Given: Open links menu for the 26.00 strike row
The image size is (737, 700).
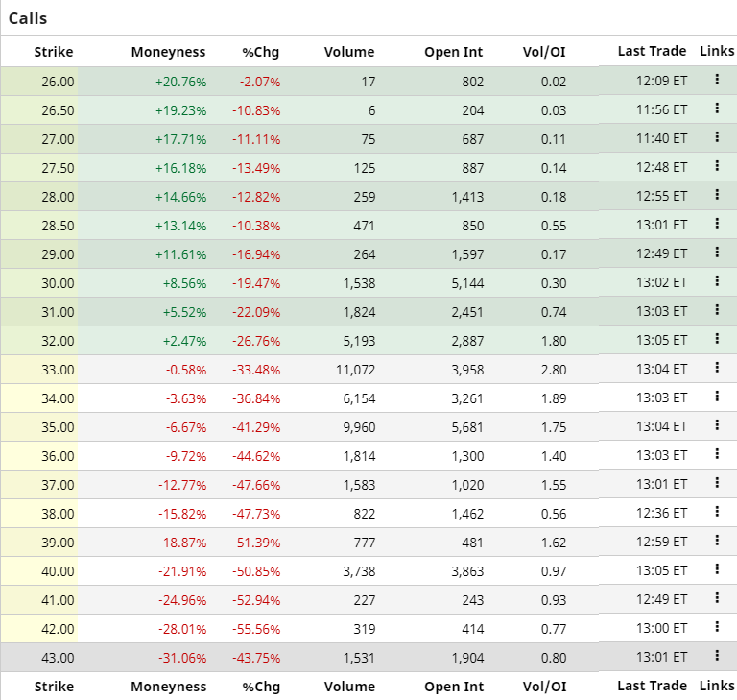Looking at the screenshot, I should pos(717,80).
